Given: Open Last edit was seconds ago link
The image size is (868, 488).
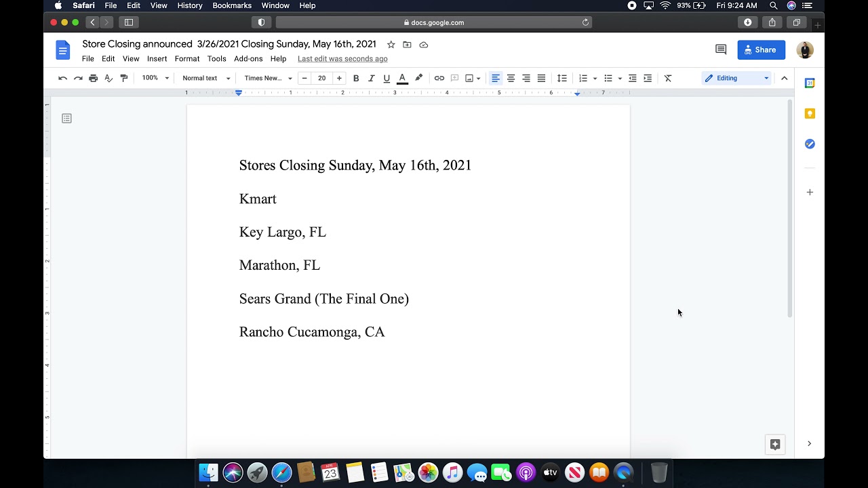Looking at the screenshot, I should (342, 59).
